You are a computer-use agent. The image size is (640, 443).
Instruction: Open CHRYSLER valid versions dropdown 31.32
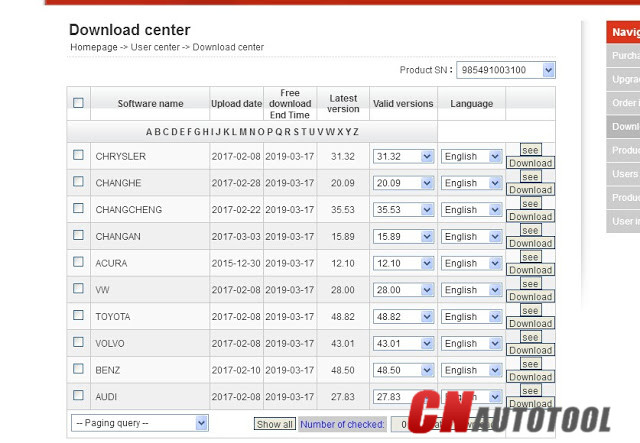point(403,156)
